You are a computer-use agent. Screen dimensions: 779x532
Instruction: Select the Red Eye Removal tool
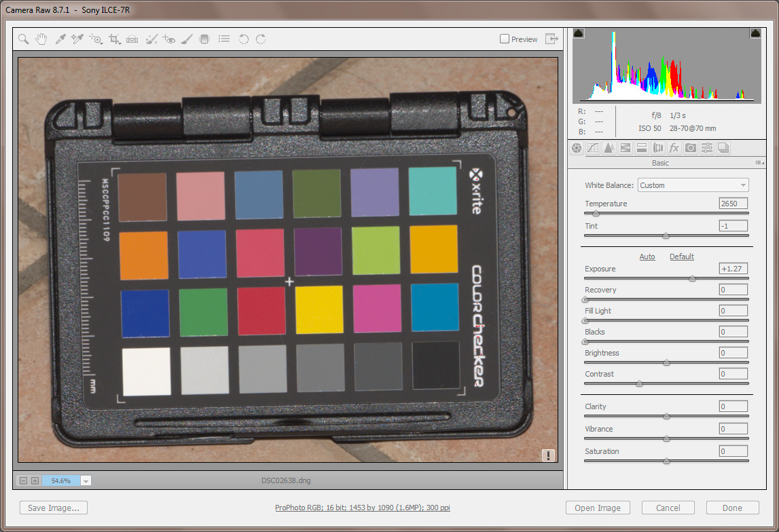pos(169,39)
